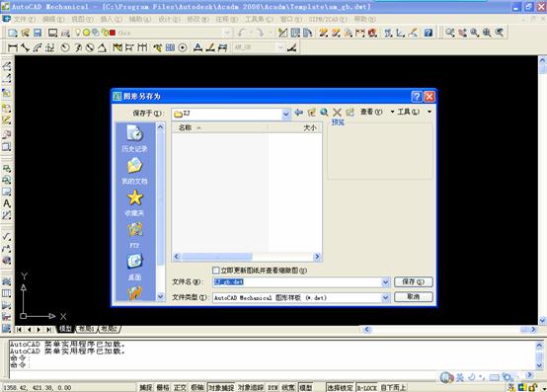Click the Save disk toolbar icon
Image resolution: width=547 pixels, height=392 pixels.
point(38,33)
